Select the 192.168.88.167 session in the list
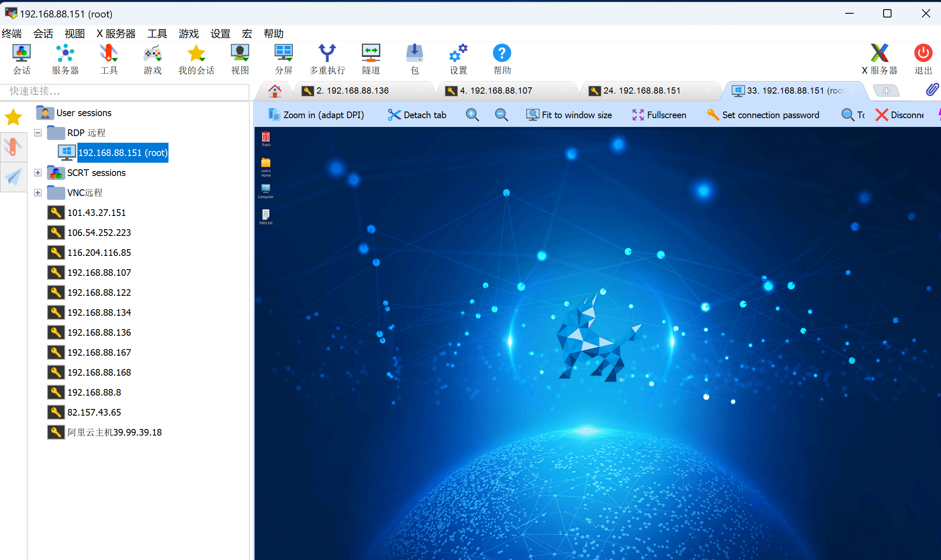This screenshot has height=560, width=941. (x=99, y=352)
